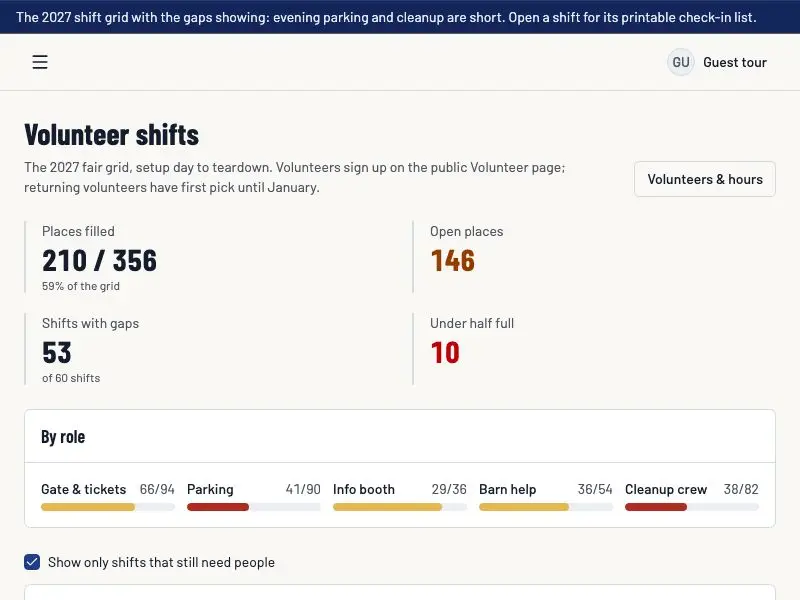Click the Open places 146 figure
Viewport: 800px width, 600px height.
(x=453, y=260)
